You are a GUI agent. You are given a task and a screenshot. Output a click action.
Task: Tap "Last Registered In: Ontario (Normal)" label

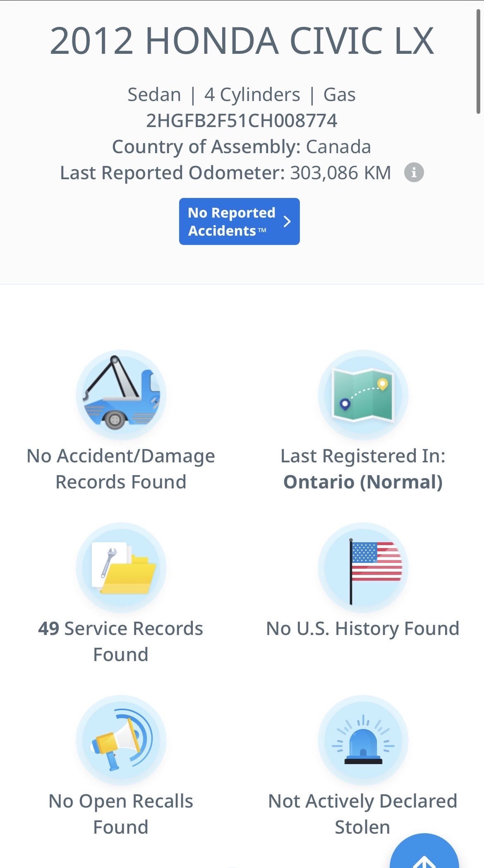click(363, 469)
